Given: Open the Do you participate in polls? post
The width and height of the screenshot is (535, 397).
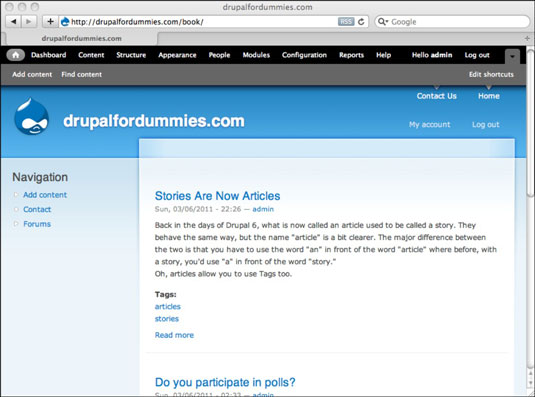Looking at the screenshot, I should tap(225, 382).
